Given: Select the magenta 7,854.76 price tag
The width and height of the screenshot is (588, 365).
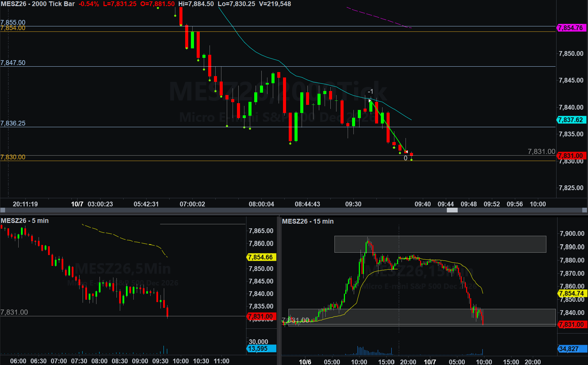Looking at the screenshot, I should (571, 28).
